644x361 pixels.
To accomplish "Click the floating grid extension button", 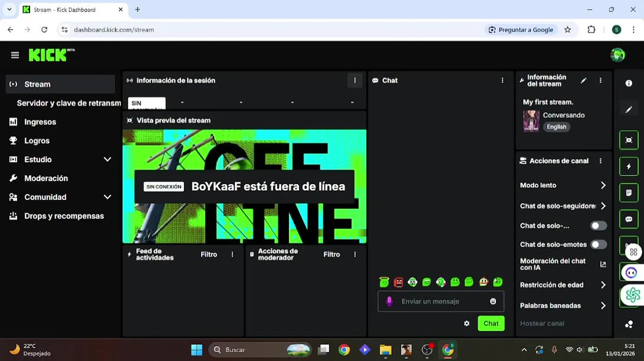I will (x=633, y=252).
